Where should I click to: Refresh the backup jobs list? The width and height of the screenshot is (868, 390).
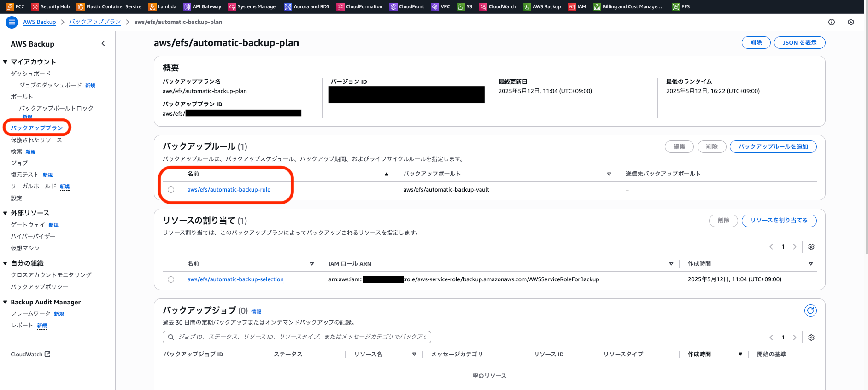[810, 311]
